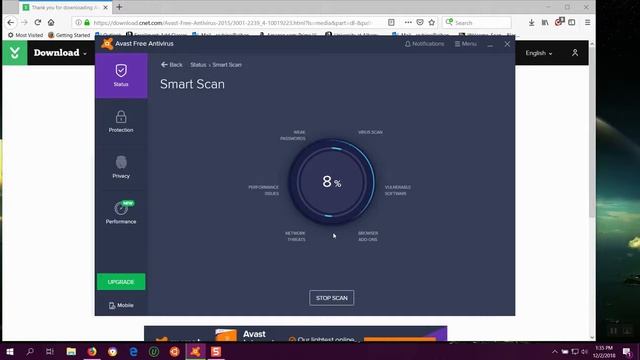
Task: Click the user account icon on CNET
Action: [575, 53]
